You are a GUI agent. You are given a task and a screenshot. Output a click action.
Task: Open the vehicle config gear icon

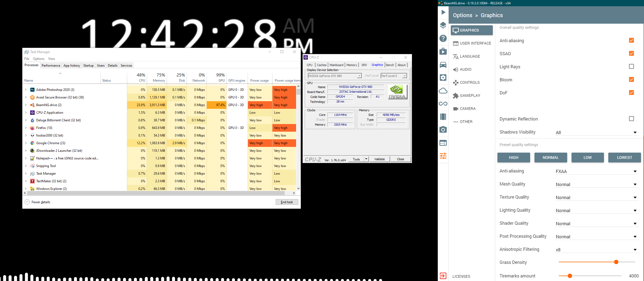(443, 78)
